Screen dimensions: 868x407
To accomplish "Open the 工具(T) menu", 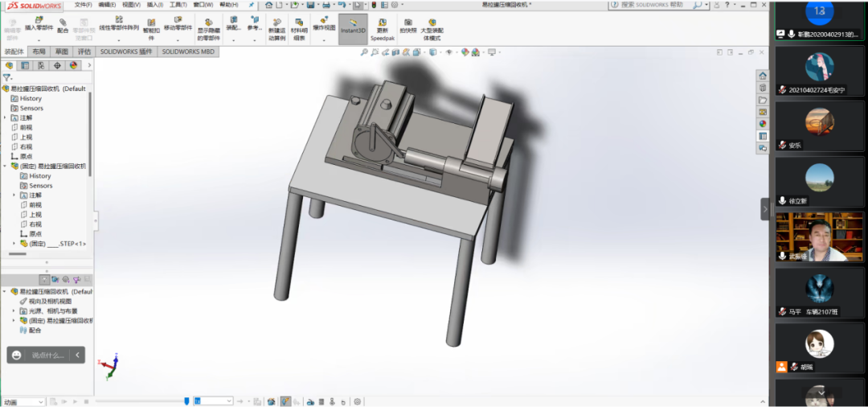I will (178, 5).
